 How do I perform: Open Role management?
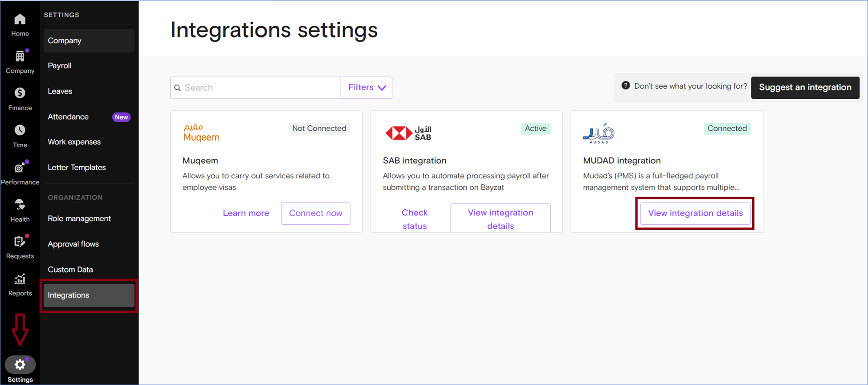click(89, 219)
